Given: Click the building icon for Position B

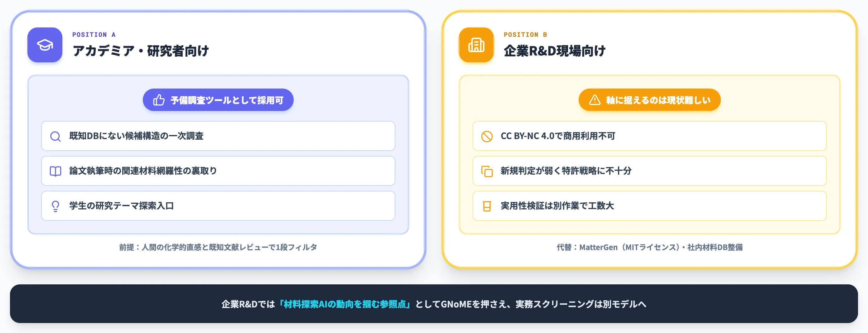Looking at the screenshot, I should click(x=476, y=45).
